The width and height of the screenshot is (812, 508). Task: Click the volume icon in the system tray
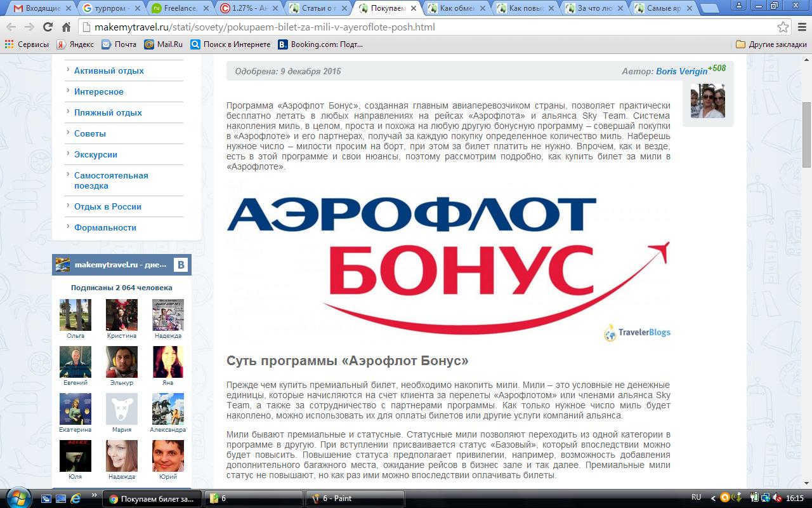[777, 498]
